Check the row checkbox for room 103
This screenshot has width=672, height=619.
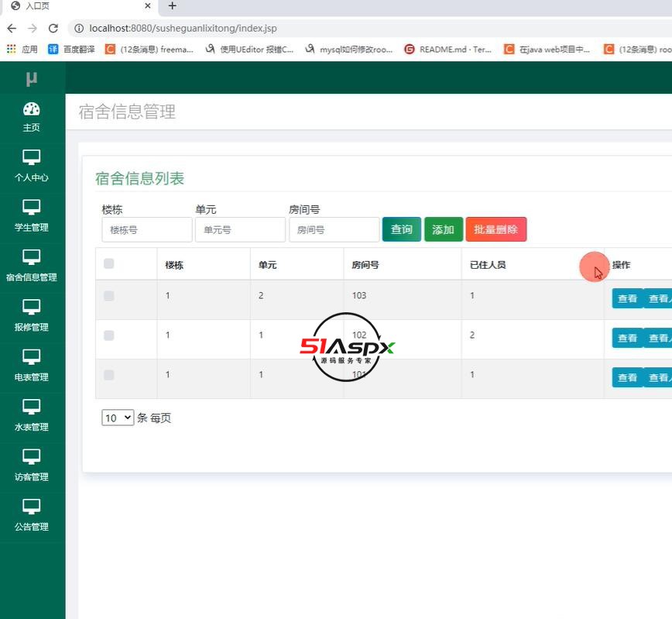tap(109, 296)
